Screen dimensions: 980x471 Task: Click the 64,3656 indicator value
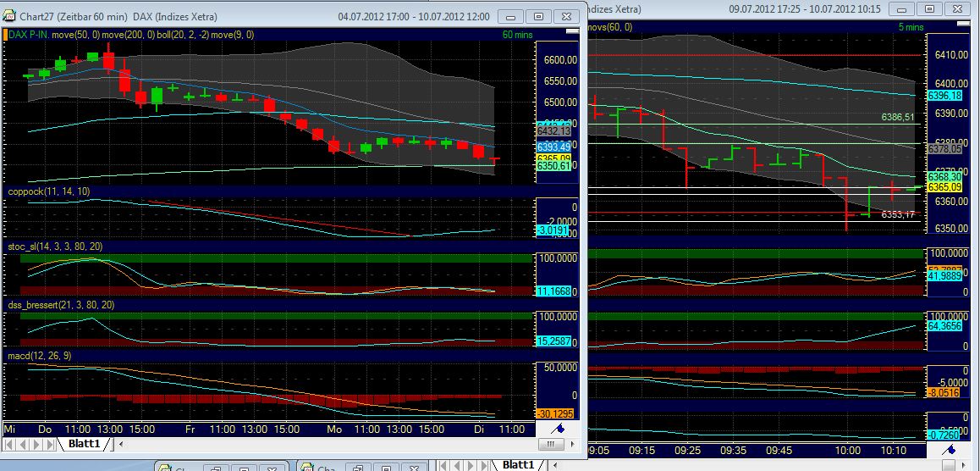coord(944,326)
